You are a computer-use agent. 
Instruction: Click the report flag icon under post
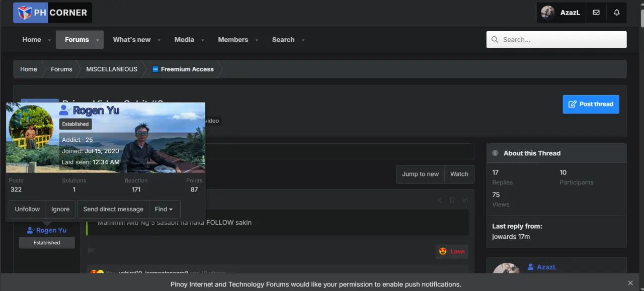pos(92,250)
